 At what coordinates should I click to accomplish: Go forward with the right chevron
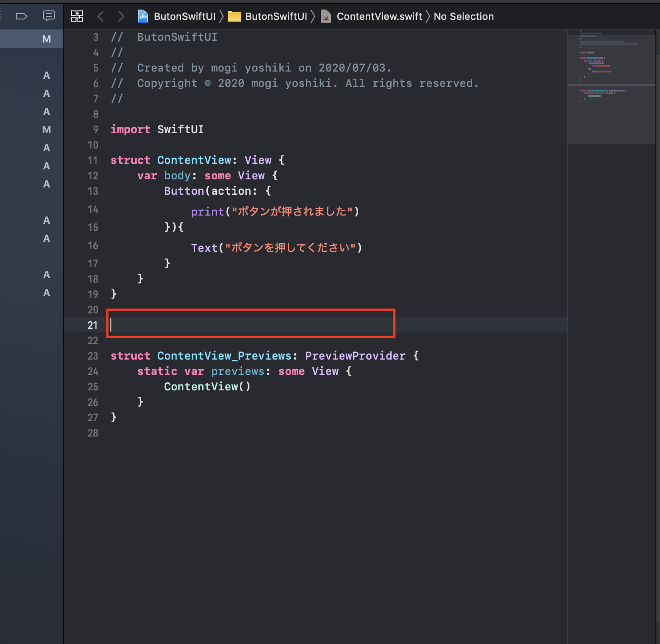[121, 16]
